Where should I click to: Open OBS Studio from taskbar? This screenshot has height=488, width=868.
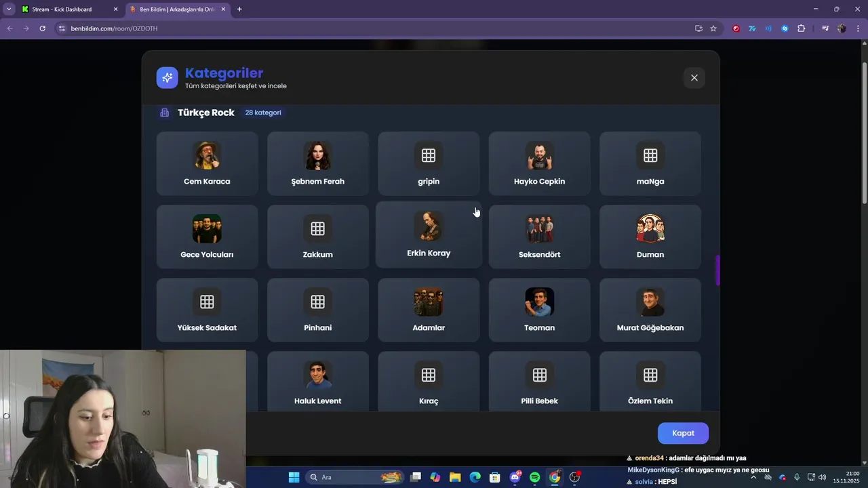(575, 477)
